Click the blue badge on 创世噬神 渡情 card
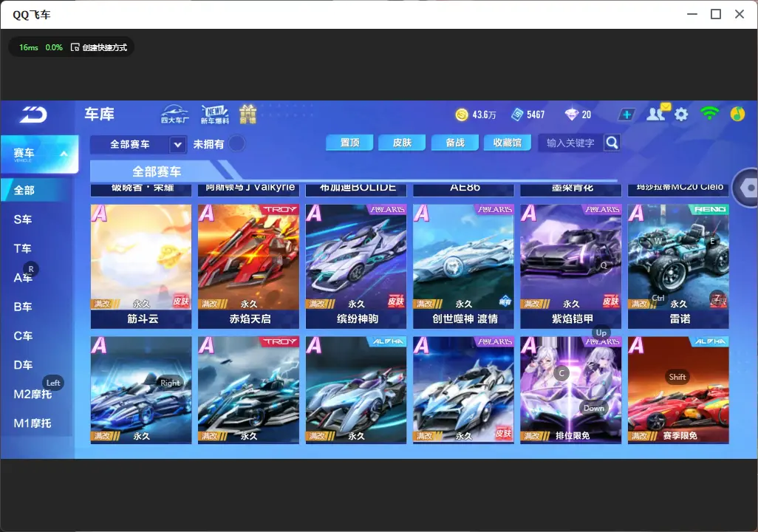 pos(505,301)
